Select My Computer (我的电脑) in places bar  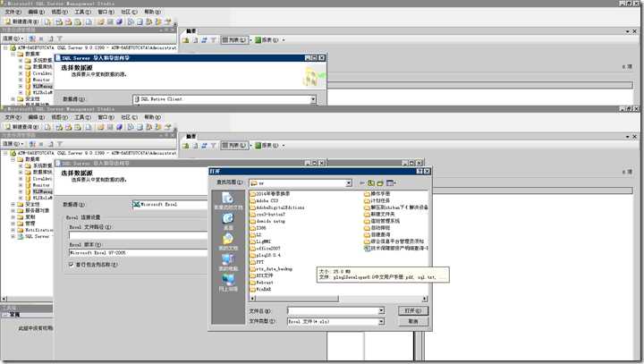pyautogui.click(x=228, y=263)
